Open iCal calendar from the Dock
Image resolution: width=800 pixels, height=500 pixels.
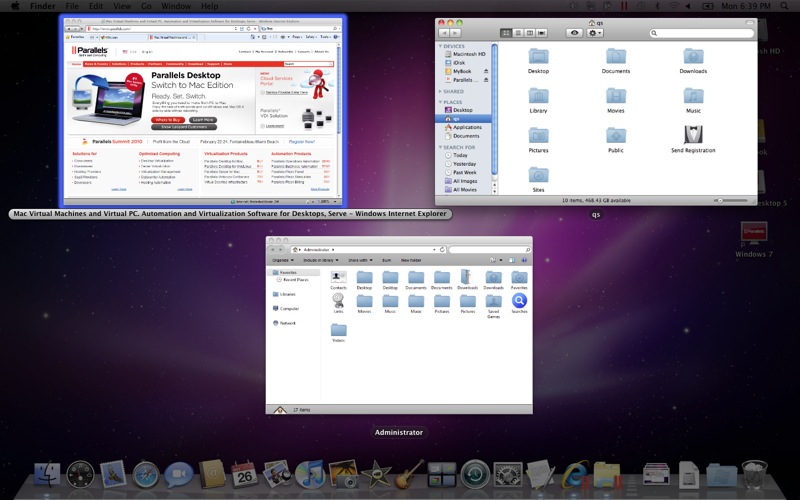[x=244, y=475]
